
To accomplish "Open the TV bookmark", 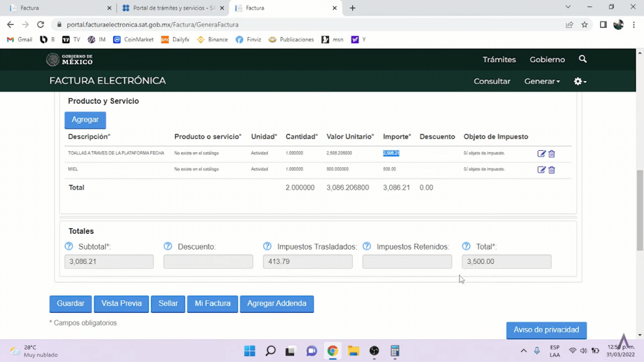I will pos(71,40).
